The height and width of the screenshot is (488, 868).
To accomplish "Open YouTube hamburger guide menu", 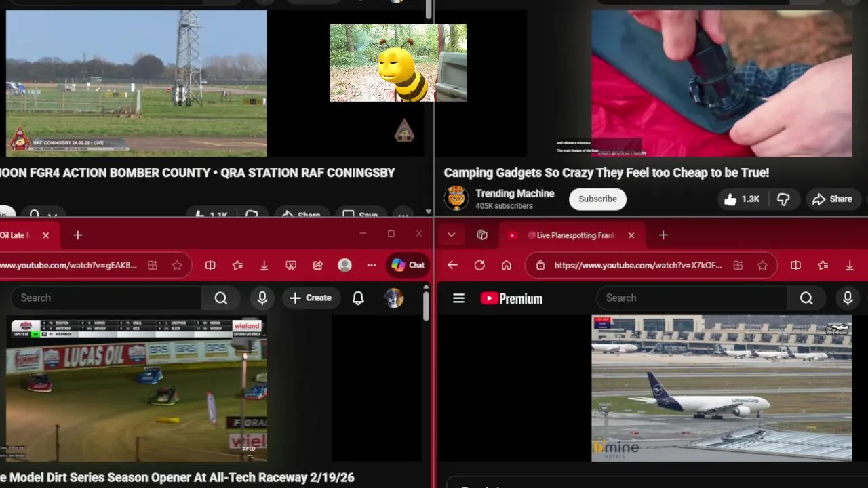I will (x=458, y=298).
